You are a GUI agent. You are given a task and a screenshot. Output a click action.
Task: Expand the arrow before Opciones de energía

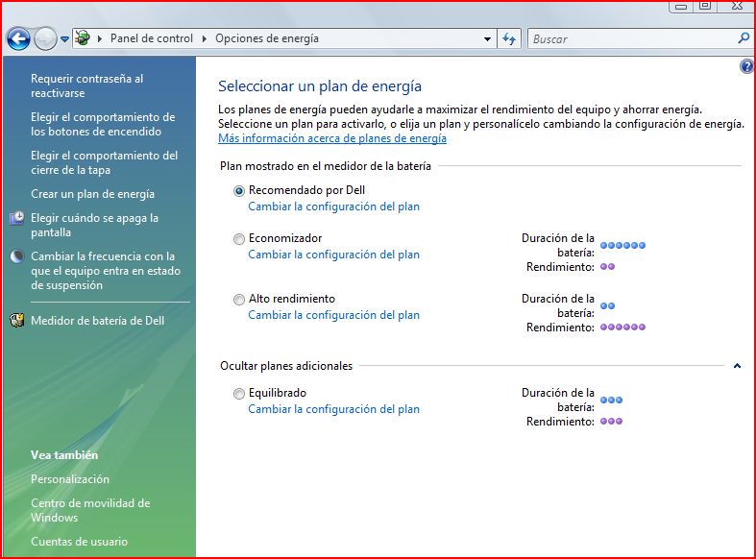[205, 38]
